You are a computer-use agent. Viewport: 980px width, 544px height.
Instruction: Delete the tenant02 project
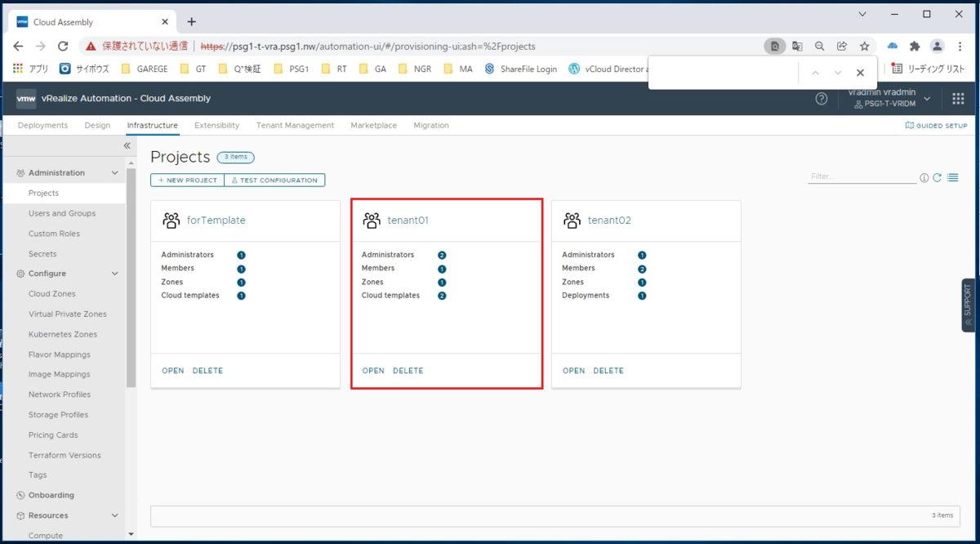click(608, 371)
